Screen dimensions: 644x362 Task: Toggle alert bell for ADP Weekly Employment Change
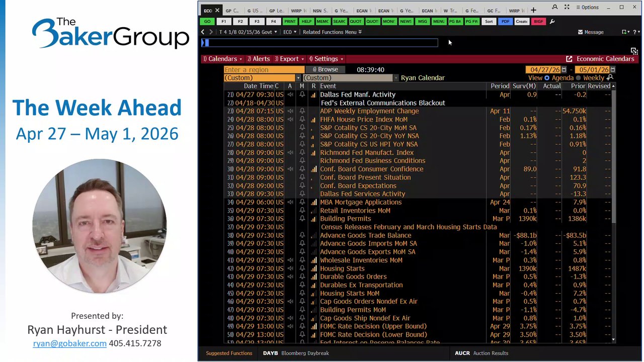(x=302, y=111)
